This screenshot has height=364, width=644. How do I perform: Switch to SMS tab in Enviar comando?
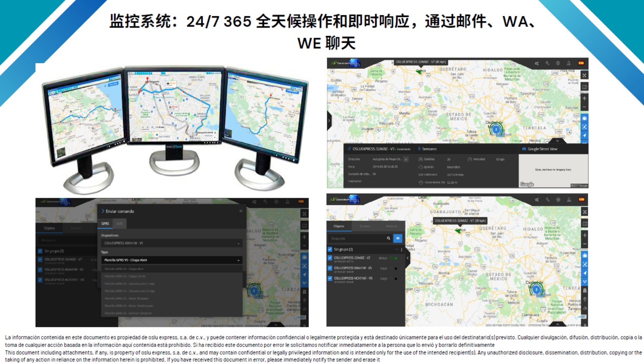point(120,223)
